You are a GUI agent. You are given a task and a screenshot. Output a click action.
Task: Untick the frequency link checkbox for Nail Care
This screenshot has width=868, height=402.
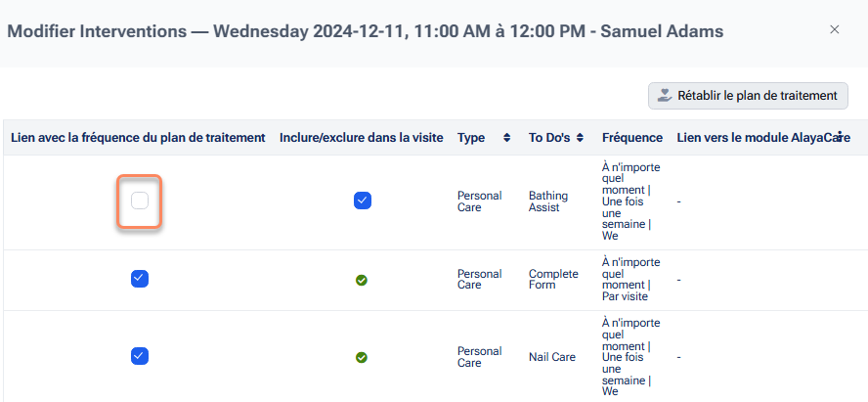tap(139, 356)
